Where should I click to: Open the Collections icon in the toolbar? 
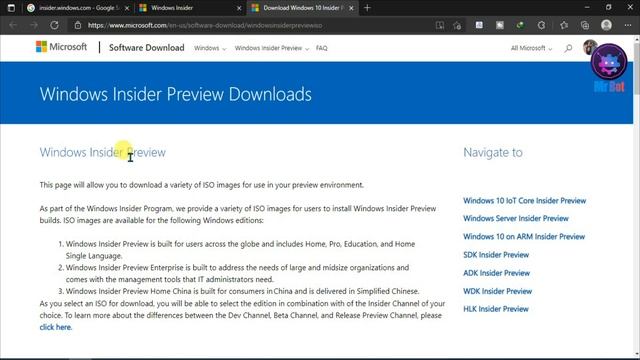pyautogui.click(x=585, y=25)
